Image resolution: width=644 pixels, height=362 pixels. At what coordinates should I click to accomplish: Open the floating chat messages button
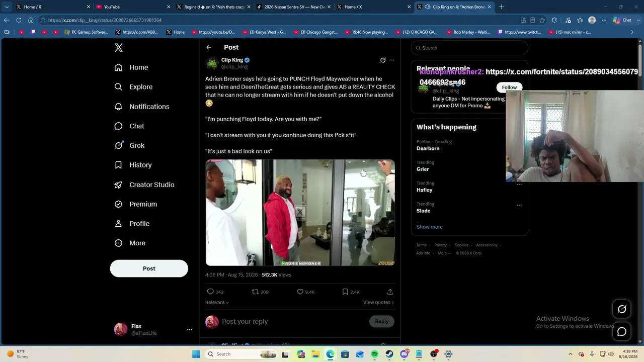pyautogui.click(x=622, y=332)
